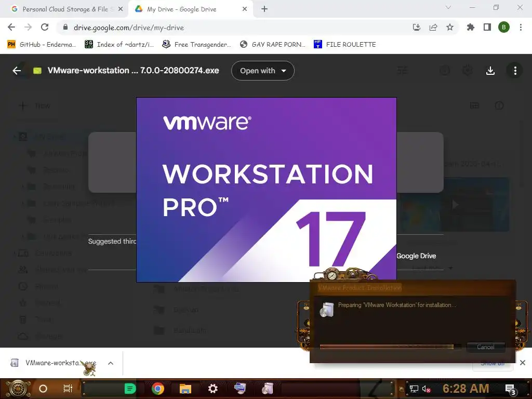Expand the download item options chevron
The width and height of the screenshot is (532, 399).
(111, 363)
